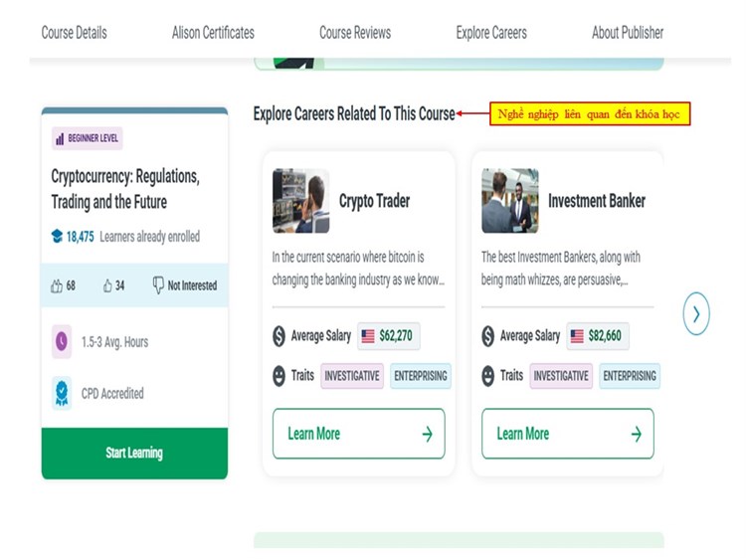This screenshot has width=746, height=560.
Task: Switch to the Course Reviews tab
Action: (x=355, y=33)
